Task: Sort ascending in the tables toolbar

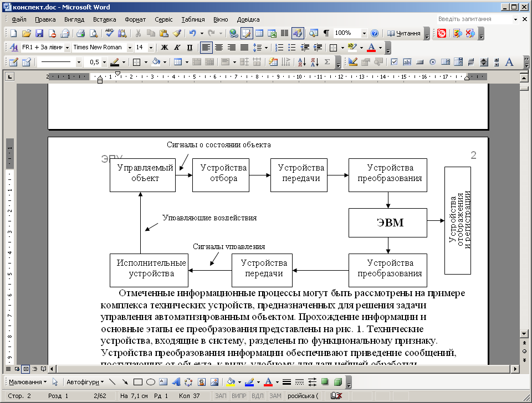Action: point(301,62)
